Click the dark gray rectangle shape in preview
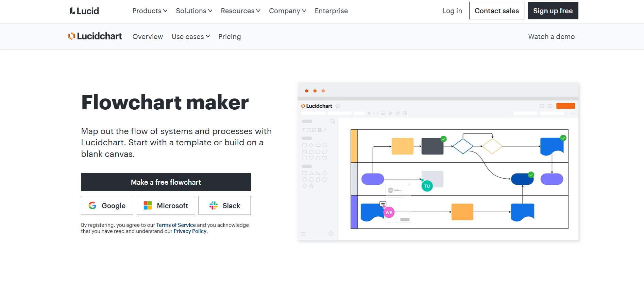The width and height of the screenshot is (644, 291). [x=433, y=146]
